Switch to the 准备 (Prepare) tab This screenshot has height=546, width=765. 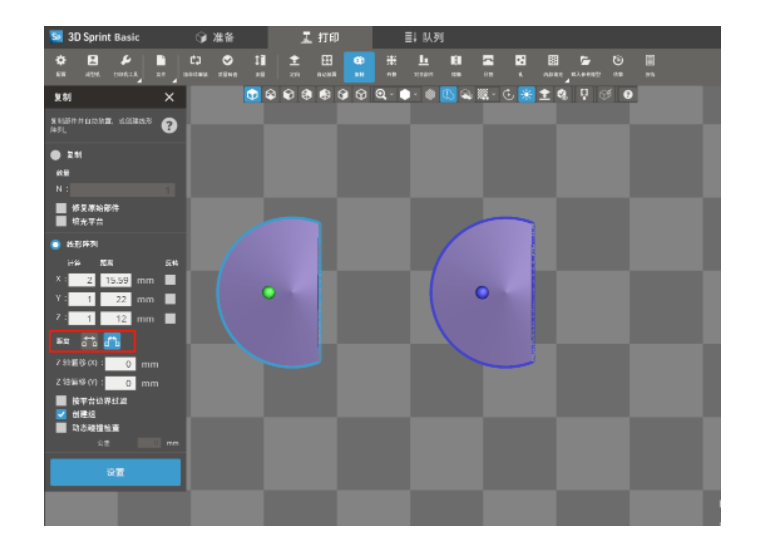215,37
